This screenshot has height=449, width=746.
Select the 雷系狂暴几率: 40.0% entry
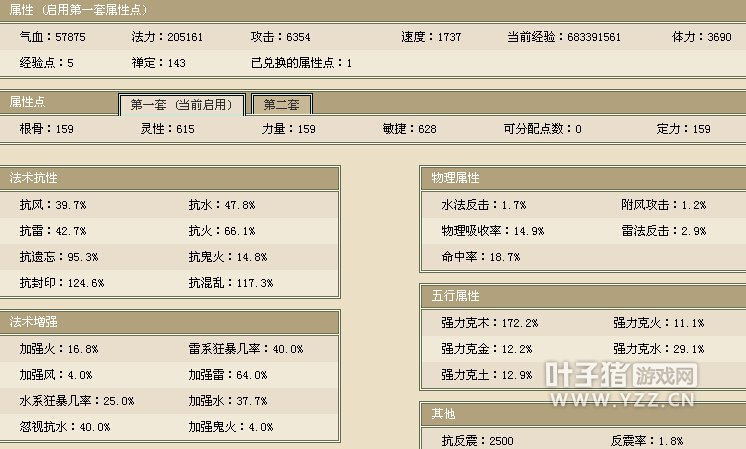(246, 349)
